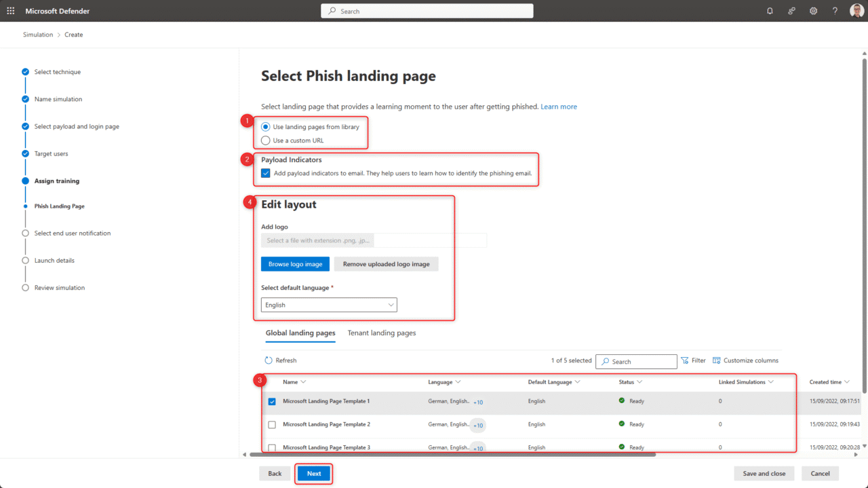Click the Browse logo image button

295,264
